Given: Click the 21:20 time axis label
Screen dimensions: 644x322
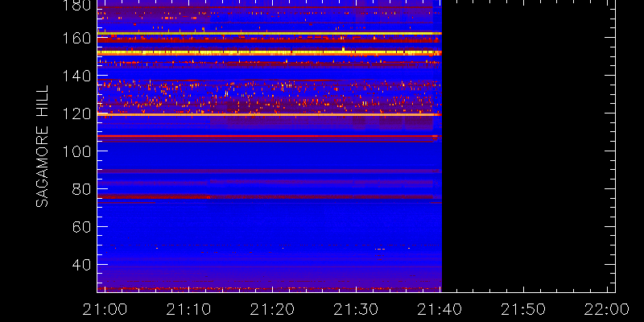Looking at the screenshot, I should [x=271, y=309].
